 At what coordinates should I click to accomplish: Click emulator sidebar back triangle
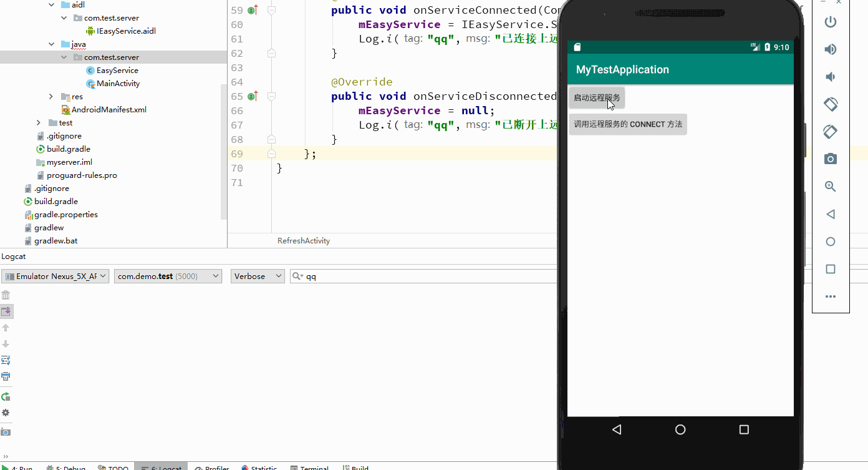pos(831,214)
